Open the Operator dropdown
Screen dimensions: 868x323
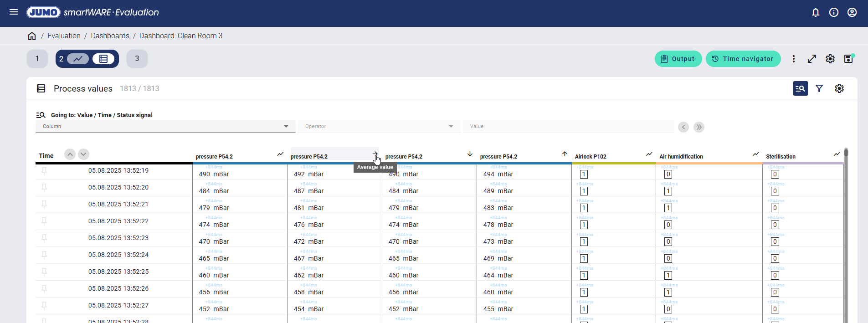click(379, 126)
